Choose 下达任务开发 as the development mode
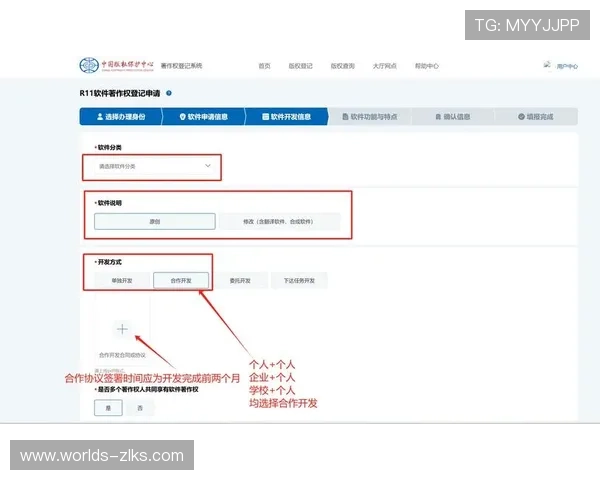Viewport: 600px width, 480px height. point(299,281)
